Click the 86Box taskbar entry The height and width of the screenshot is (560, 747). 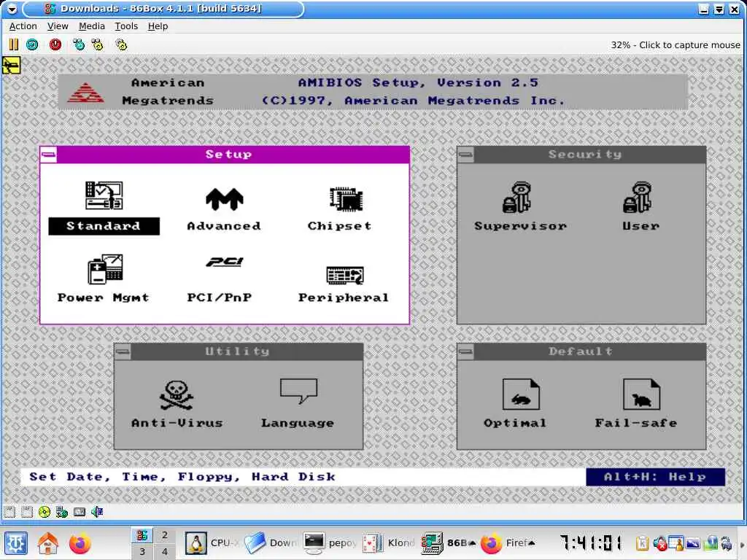coord(449,543)
